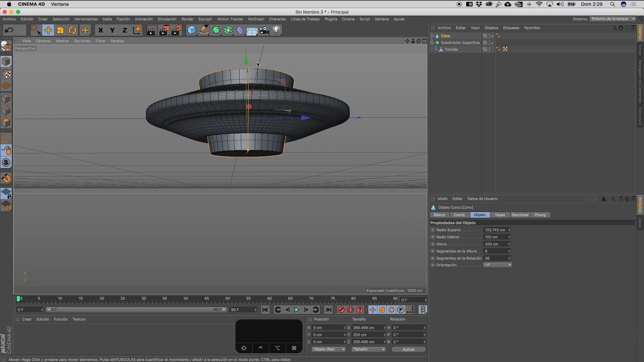
Task: Open the deformer objects icon
Action: (240, 31)
